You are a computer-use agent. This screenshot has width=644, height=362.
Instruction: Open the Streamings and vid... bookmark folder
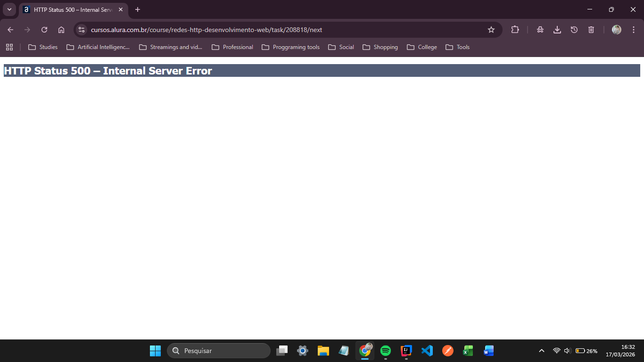pos(171,47)
